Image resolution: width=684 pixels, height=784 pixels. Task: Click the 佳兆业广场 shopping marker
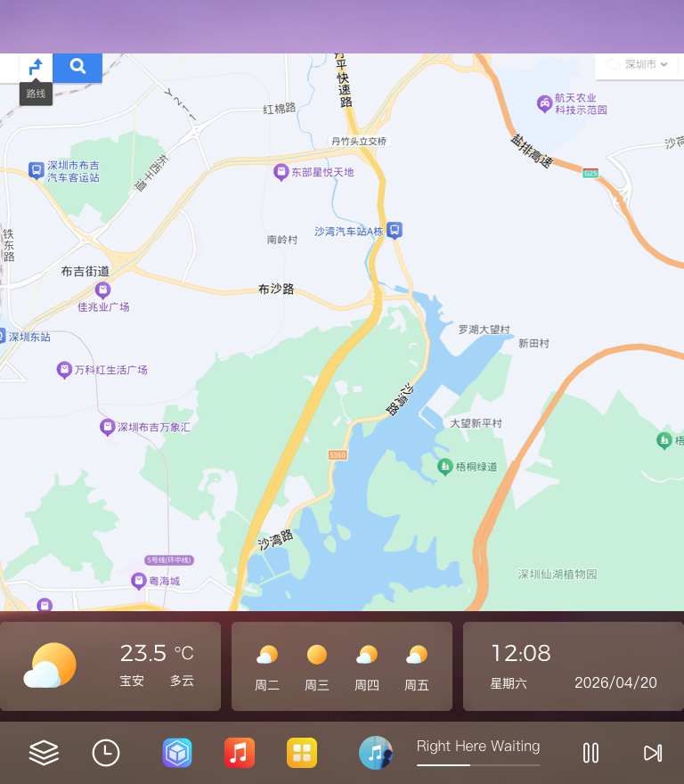102,290
